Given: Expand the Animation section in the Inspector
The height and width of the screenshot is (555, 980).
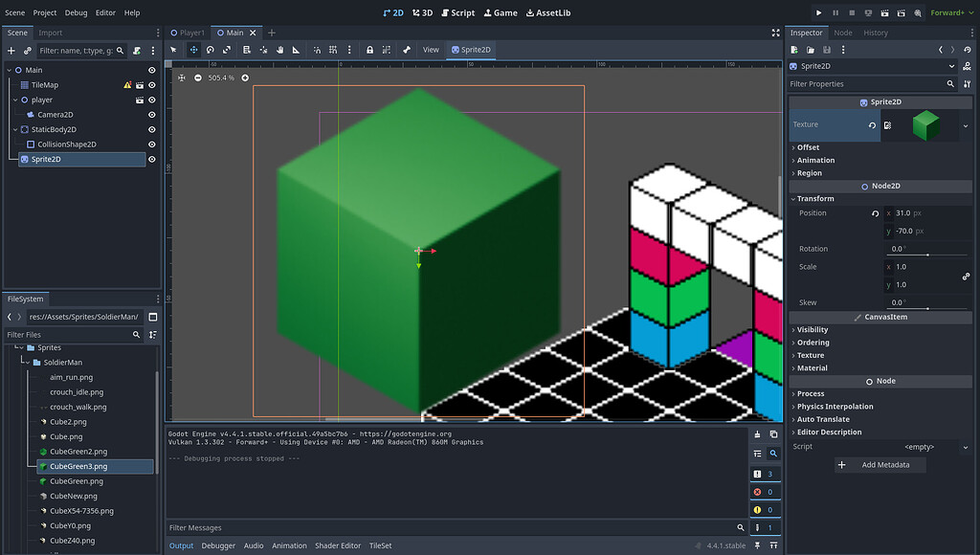Looking at the screenshot, I should [813, 161].
